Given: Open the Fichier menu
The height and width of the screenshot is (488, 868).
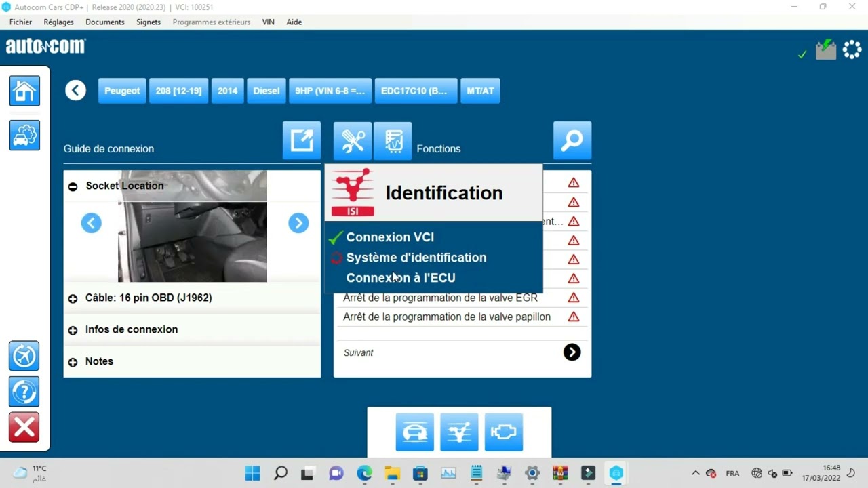Looking at the screenshot, I should (21, 22).
